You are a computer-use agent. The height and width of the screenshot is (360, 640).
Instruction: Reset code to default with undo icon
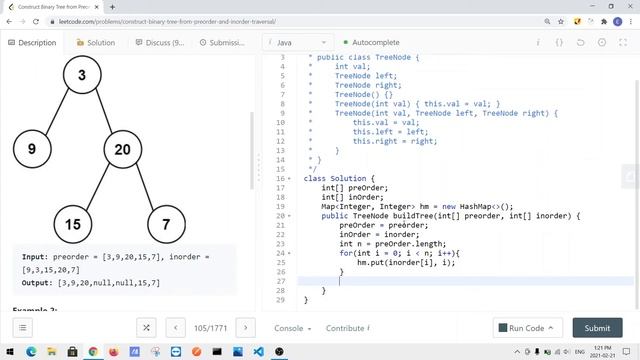(580, 42)
